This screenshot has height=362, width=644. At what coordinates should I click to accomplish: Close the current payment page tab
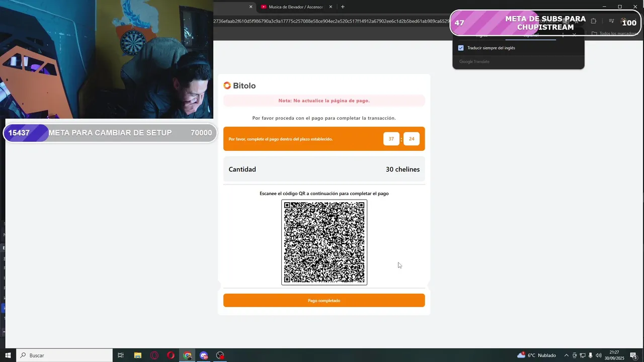click(251, 7)
